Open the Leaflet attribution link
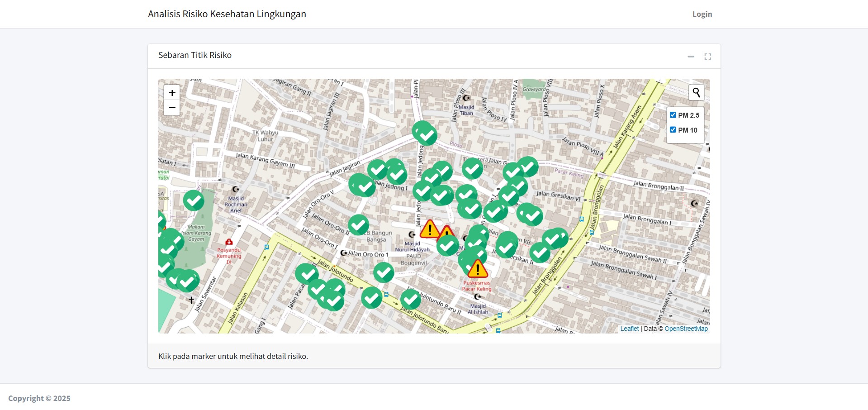Screen dimensions: 868x410 coord(629,329)
